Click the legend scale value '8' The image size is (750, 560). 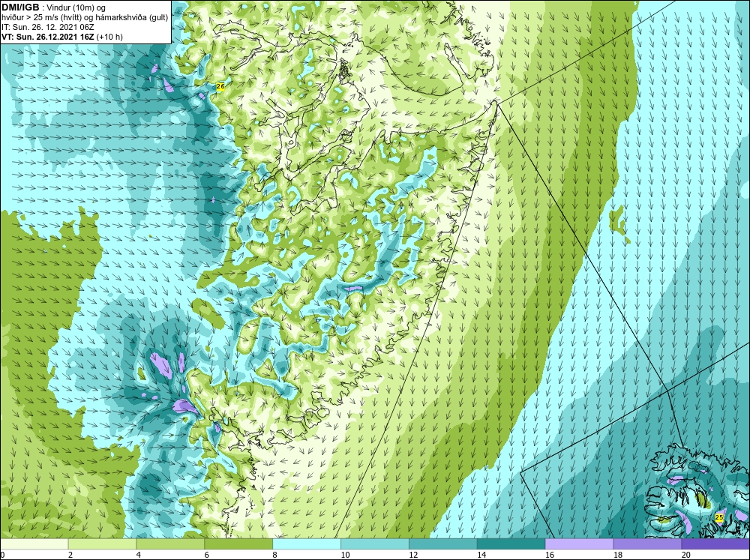pyautogui.click(x=275, y=555)
